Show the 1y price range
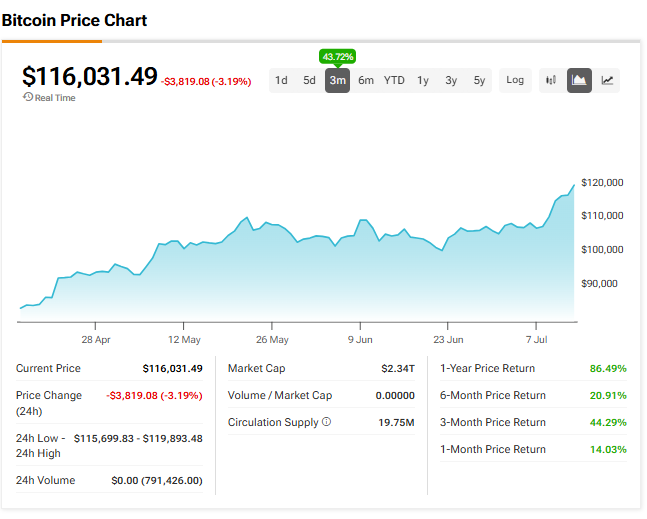647x519 pixels. [x=423, y=80]
